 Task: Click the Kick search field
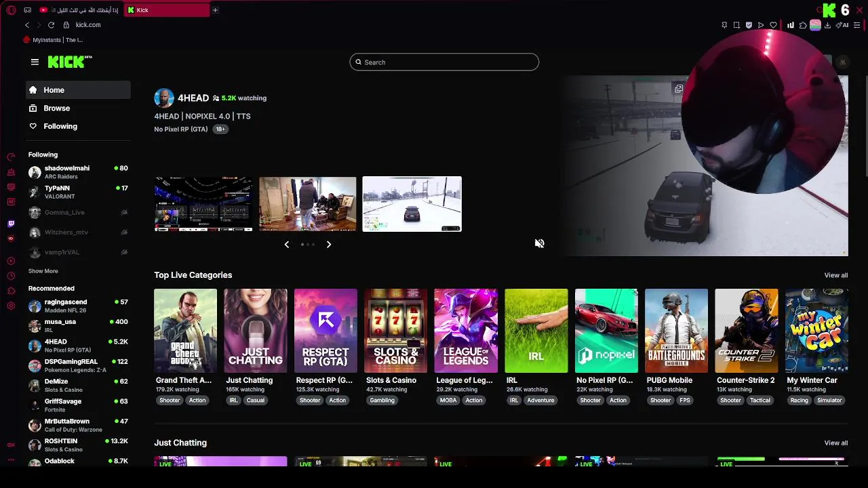(x=444, y=62)
